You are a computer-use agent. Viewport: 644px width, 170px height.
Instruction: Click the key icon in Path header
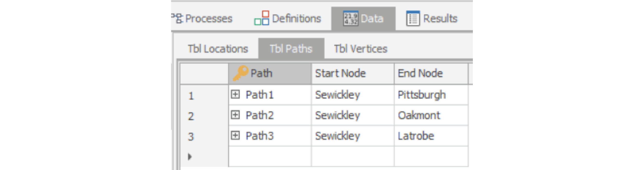240,73
